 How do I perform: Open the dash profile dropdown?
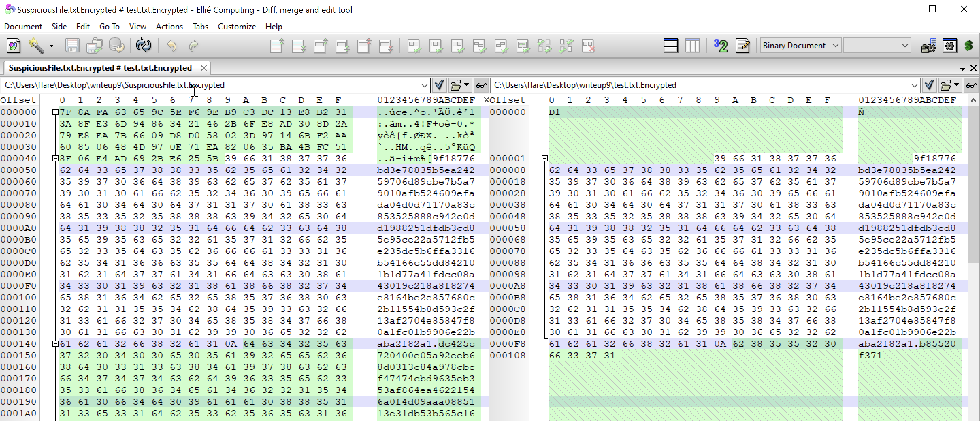click(877, 46)
